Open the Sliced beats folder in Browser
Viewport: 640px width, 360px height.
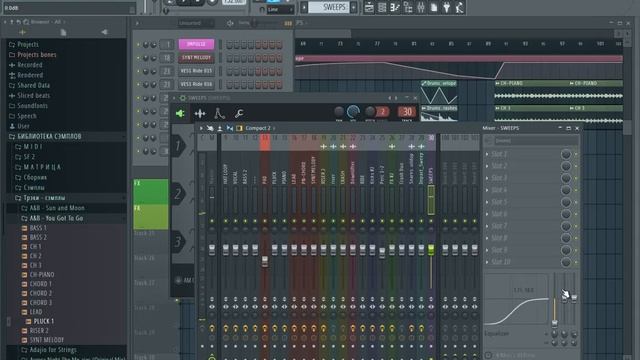[33, 95]
